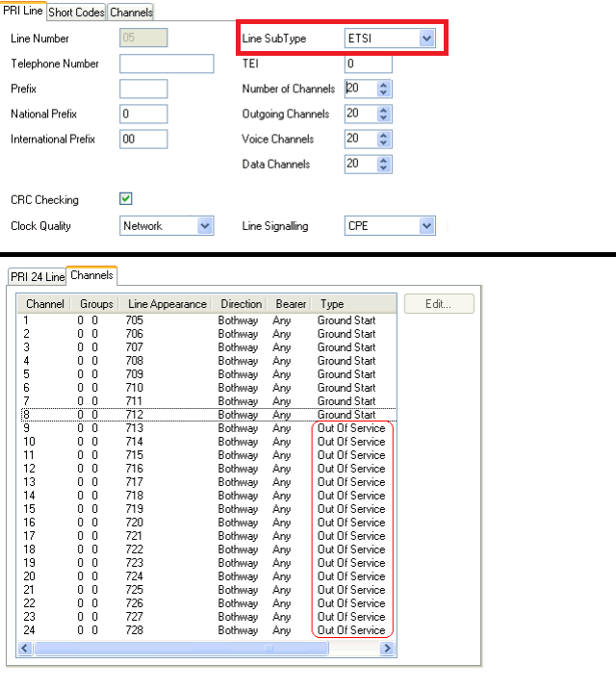This screenshot has width=616, height=690.
Task: Select channel 1 row with appearance 705
Action: click(x=207, y=320)
